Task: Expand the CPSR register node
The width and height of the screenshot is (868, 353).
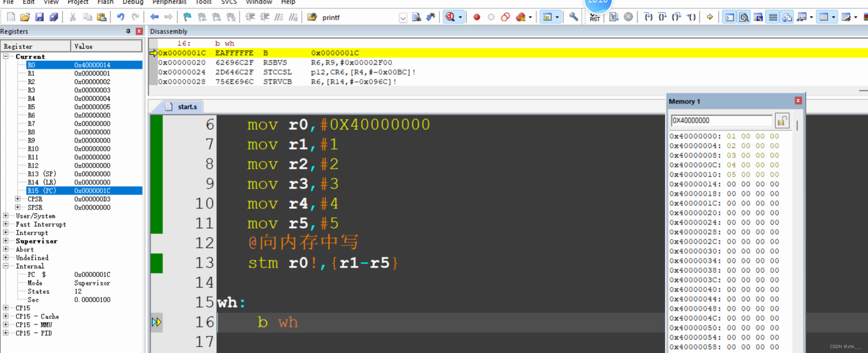Action: pos(18,199)
